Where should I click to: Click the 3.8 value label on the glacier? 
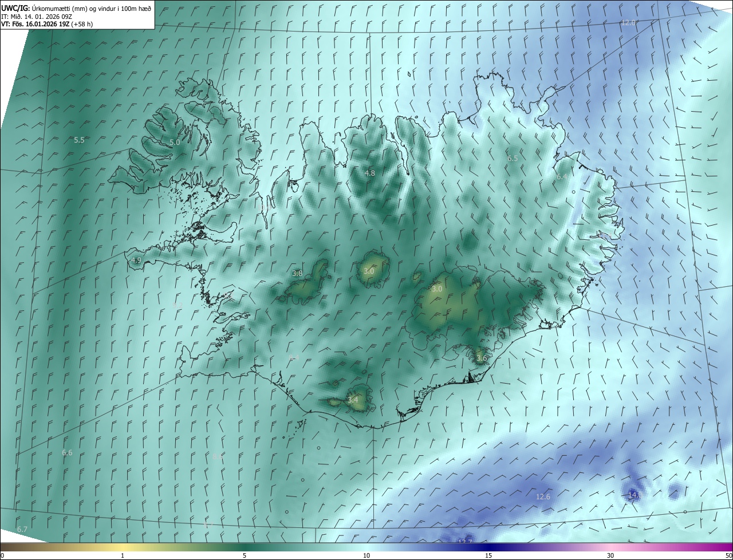coord(297,274)
